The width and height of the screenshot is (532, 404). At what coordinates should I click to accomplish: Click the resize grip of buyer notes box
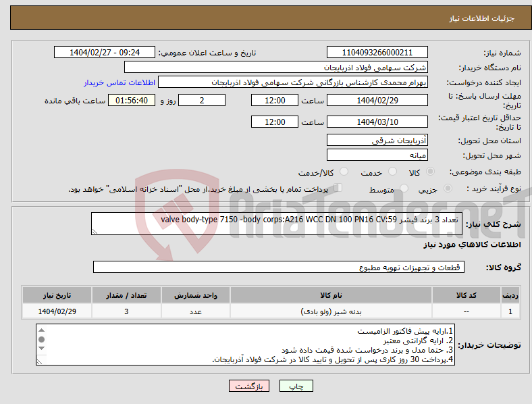point(39,362)
